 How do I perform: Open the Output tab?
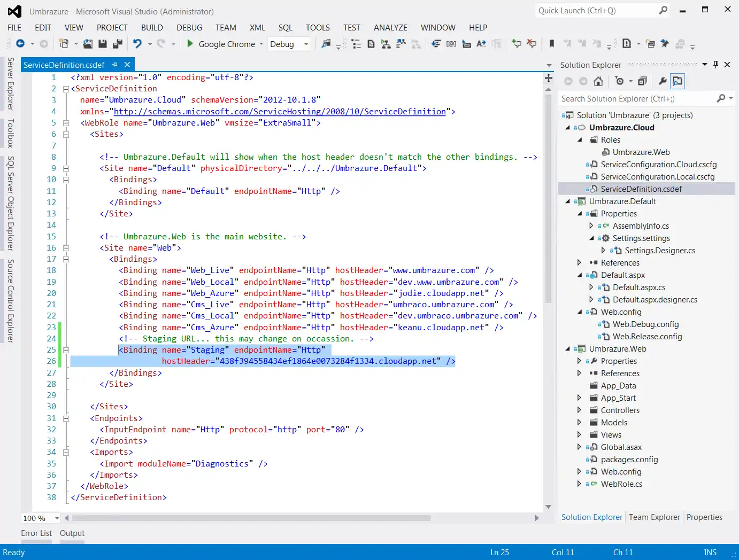pos(72,533)
